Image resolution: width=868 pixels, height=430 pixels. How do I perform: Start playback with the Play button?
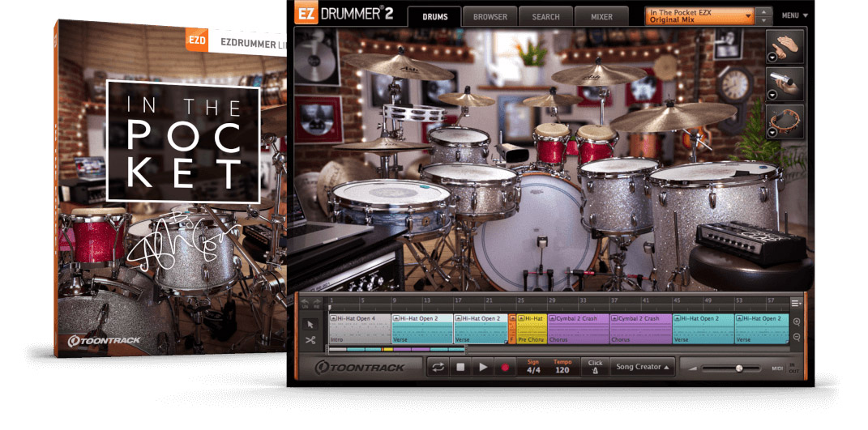tap(483, 367)
